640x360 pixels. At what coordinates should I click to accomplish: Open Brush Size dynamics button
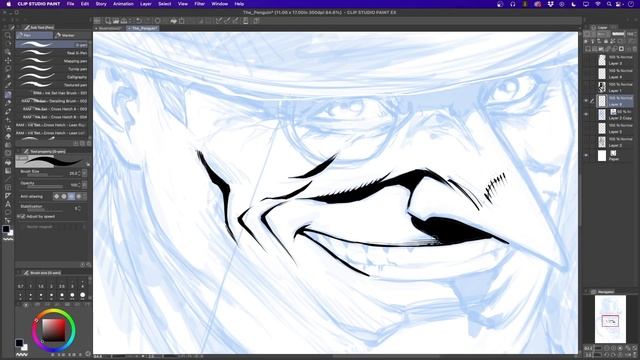pos(84,173)
